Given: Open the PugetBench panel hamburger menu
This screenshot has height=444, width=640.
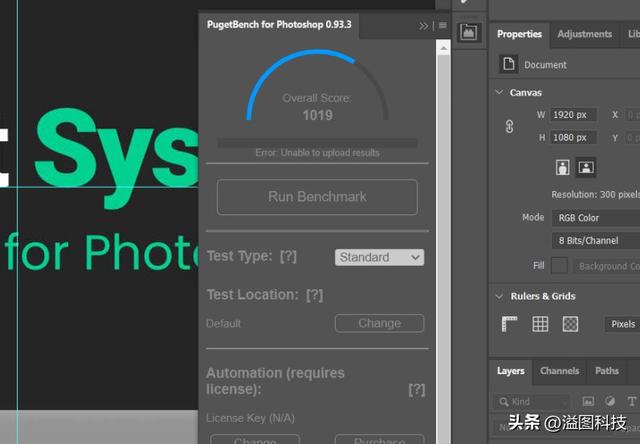Looking at the screenshot, I should pos(442,26).
